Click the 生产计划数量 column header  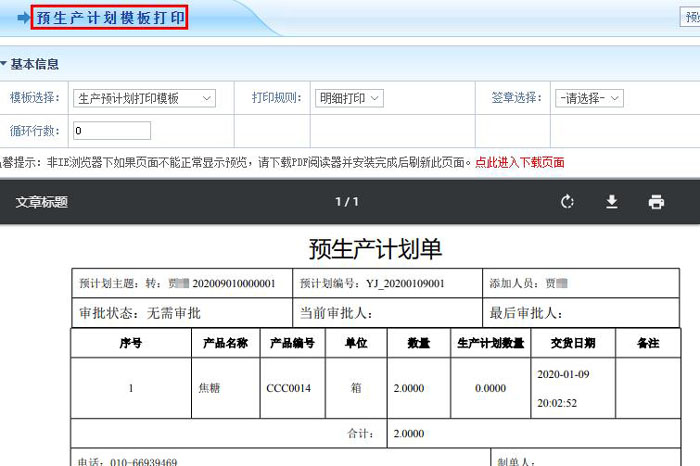click(x=490, y=343)
